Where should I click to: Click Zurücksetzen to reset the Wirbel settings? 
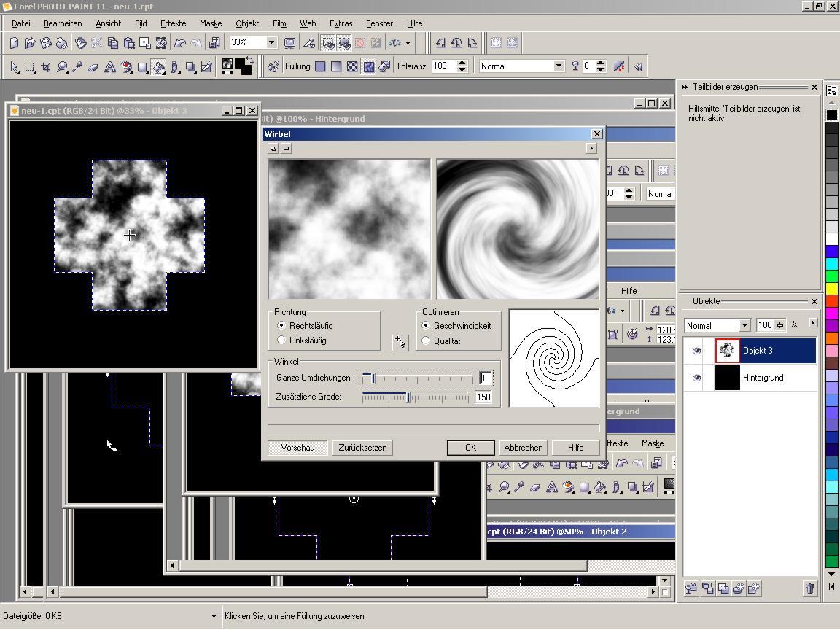click(362, 448)
